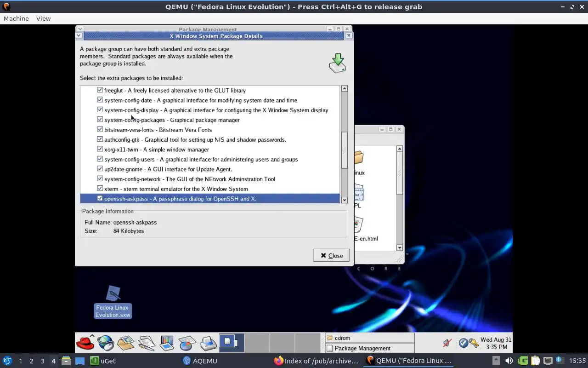Click the package list scroll-up arrow
Screen dimensions: 588x368
[x=344, y=88]
